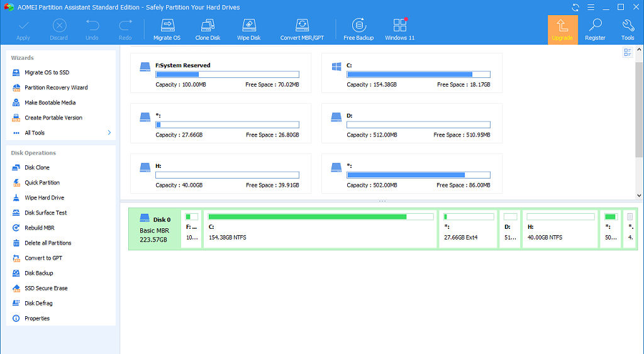Viewport: 644px width, 354px height.
Task: Click "Capacity : 40.00GB" text
Action: [x=179, y=185]
